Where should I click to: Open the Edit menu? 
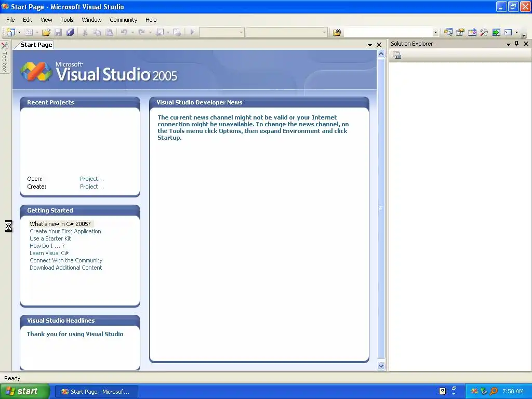tap(28, 20)
